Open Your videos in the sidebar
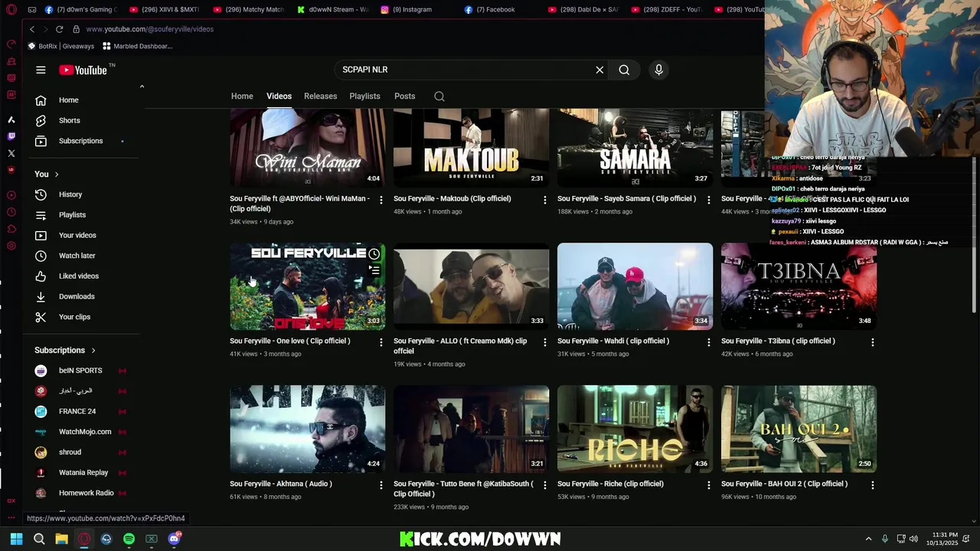 pos(77,235)
